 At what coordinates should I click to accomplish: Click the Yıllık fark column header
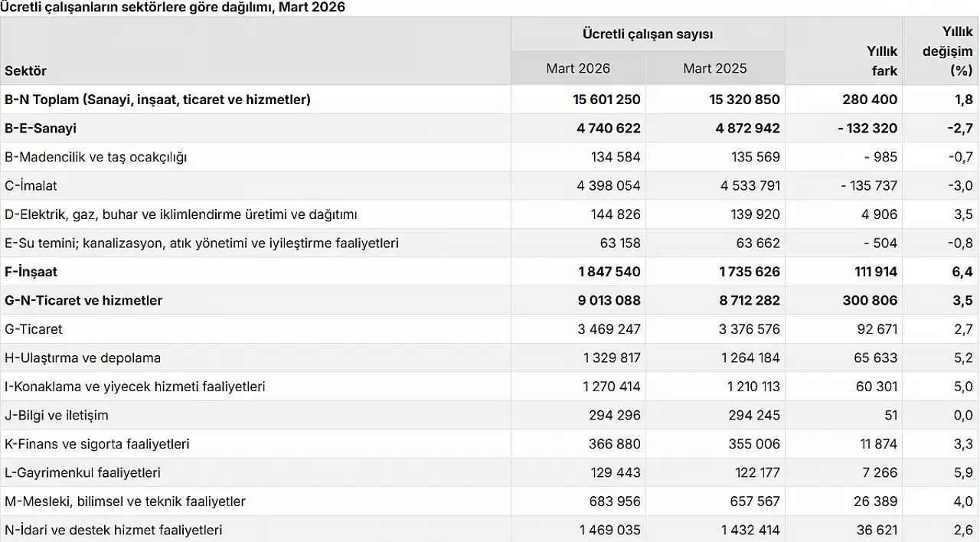pyautogui.click(x=882, y=60)
